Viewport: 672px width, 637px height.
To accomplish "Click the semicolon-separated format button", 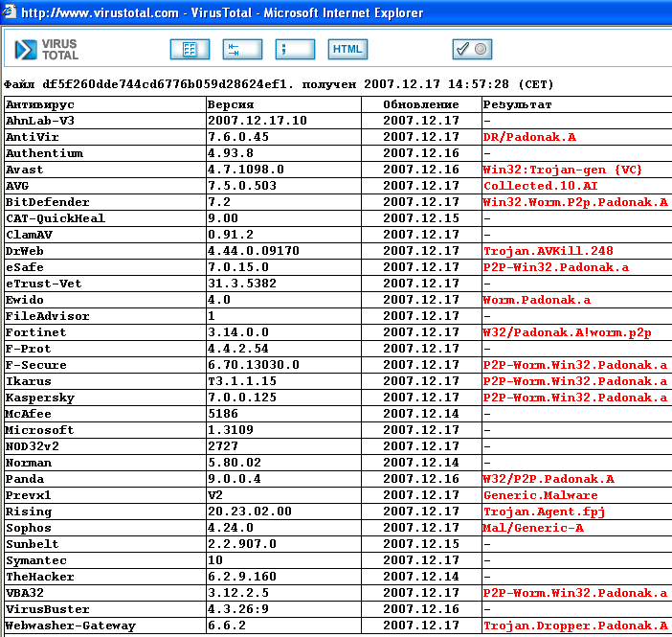I will [295, 49].
